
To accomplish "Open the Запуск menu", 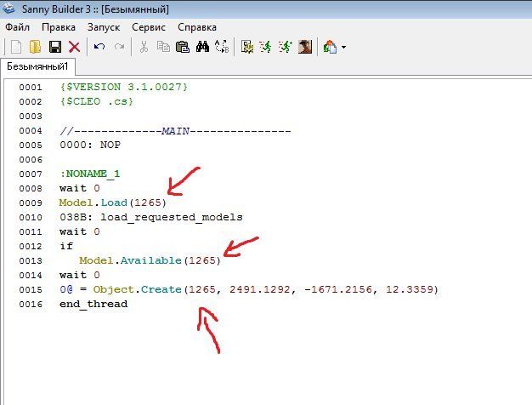I will pyautogui.click(x=104, y=27).
